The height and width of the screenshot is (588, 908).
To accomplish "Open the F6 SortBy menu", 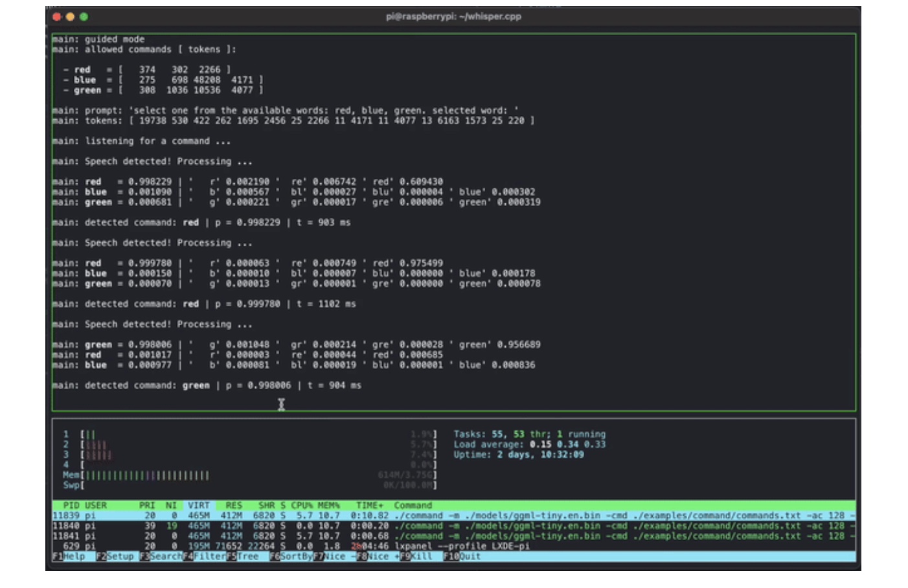I will 295,556.
